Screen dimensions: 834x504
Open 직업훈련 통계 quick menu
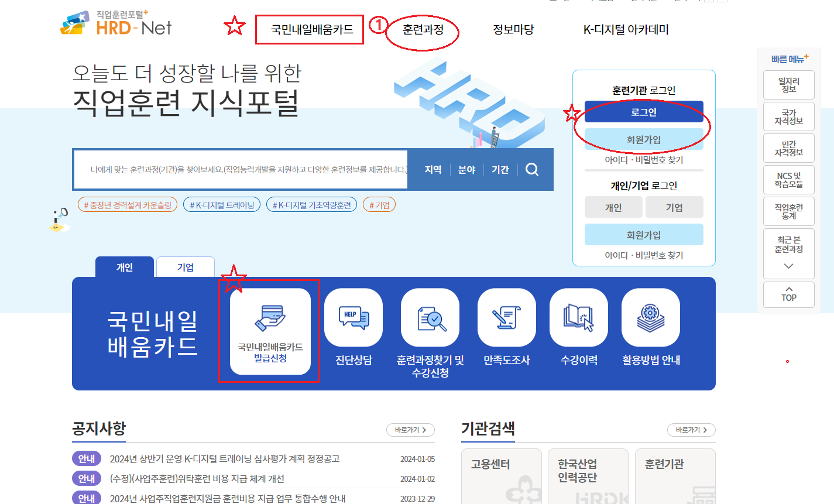point(788,212)
